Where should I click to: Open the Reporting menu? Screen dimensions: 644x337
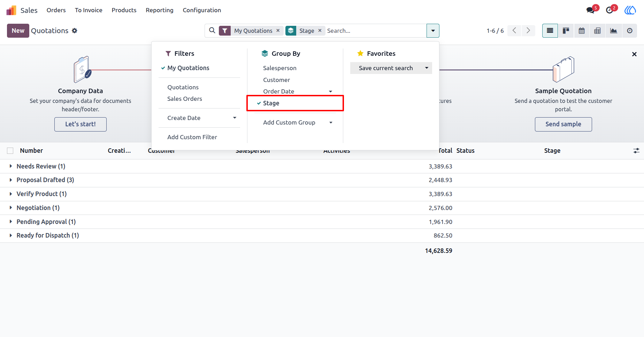click(160, 10)
